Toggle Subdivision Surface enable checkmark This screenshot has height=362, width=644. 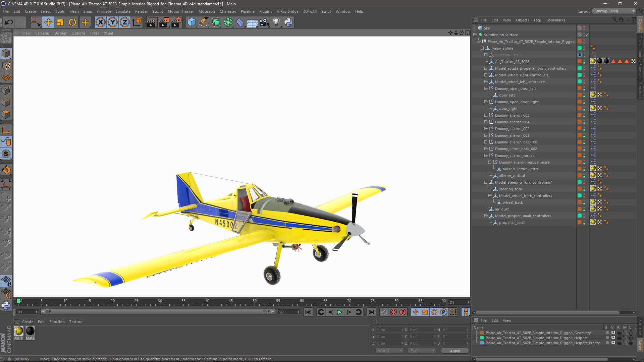tap(587, 35)
